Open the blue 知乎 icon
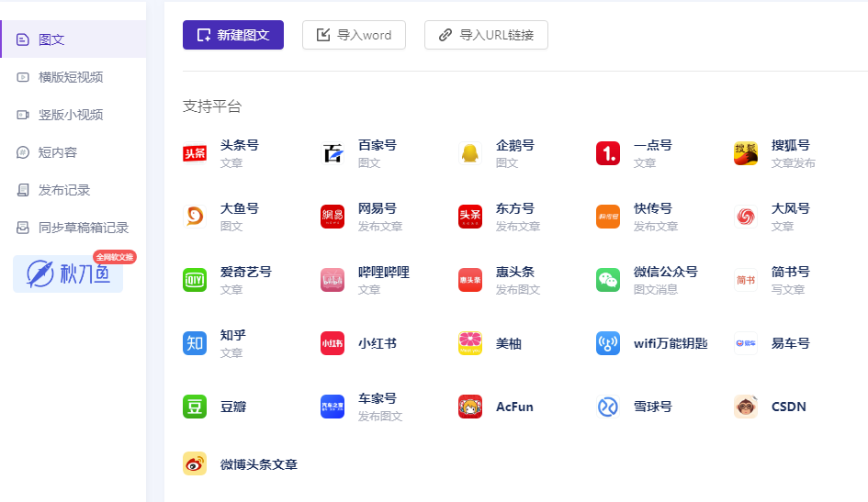The height and width of the screenshot is (502, 868). 195,343
